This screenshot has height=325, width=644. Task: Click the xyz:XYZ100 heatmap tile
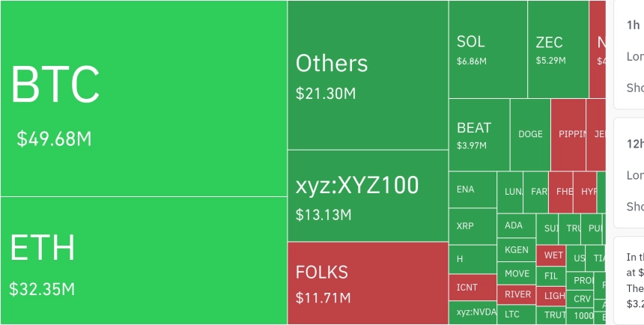[x=368, y=195]
